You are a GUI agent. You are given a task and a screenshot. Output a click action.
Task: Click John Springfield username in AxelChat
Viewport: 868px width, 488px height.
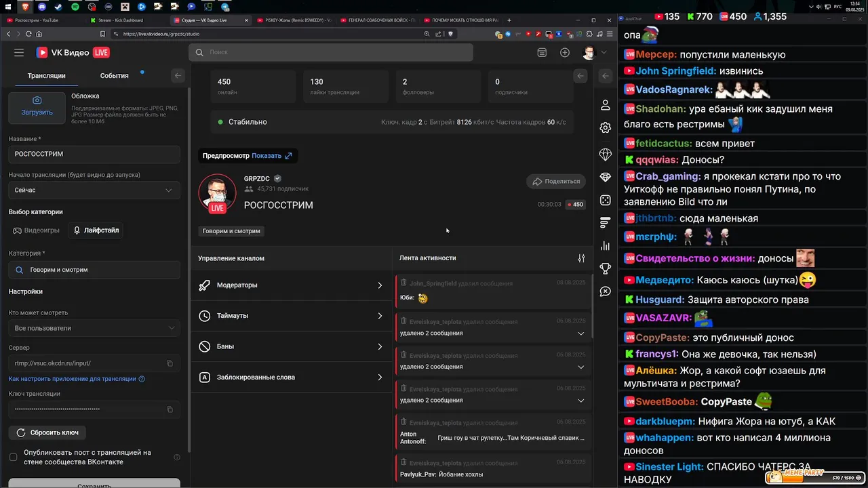pyautogui.click(x=675, y=70)
